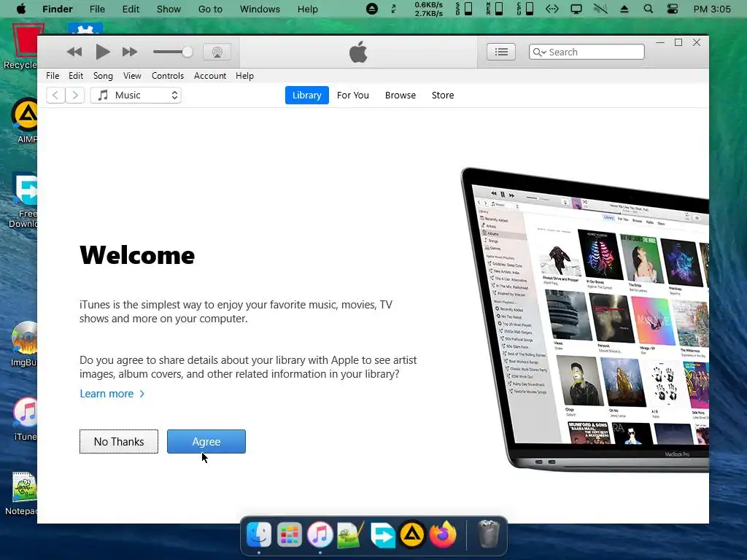The height and width of the screenshot is (560, 747).
Task: Expand the Music media picker dropdown
Action: coord(136,96)
